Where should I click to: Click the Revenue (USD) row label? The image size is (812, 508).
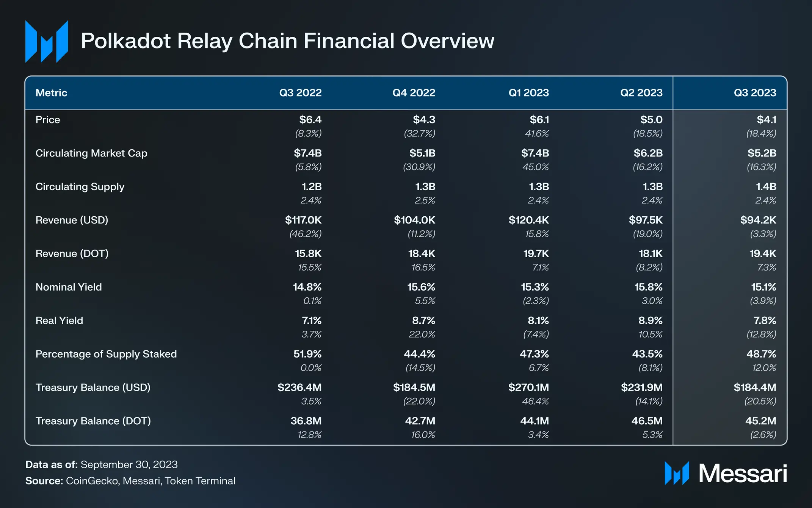pos(72,220)
